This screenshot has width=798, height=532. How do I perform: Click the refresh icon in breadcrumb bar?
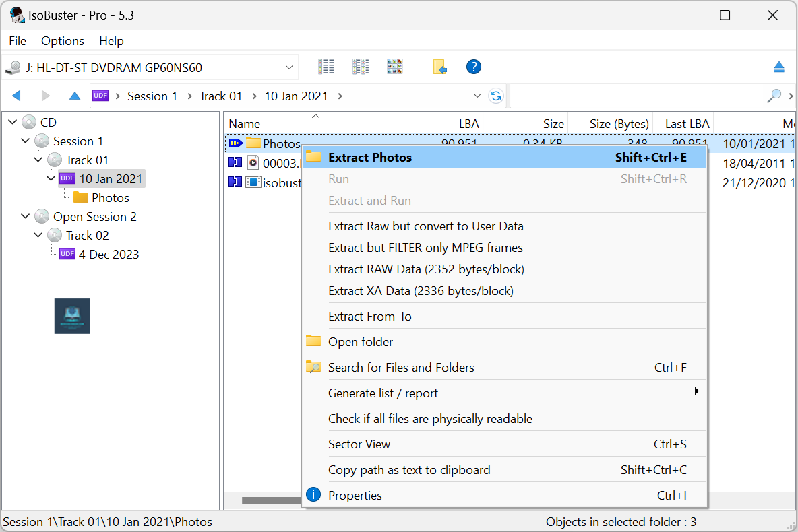click(496, 96)
